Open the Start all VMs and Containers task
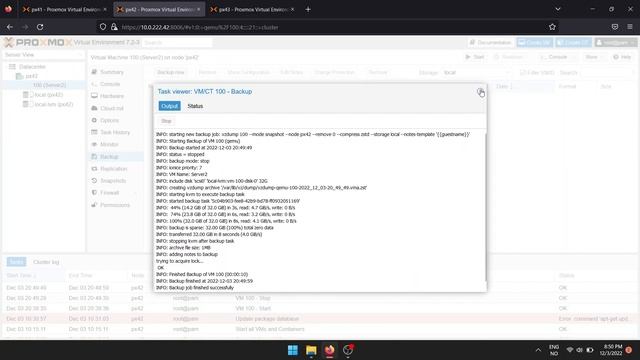 (319, 329)
